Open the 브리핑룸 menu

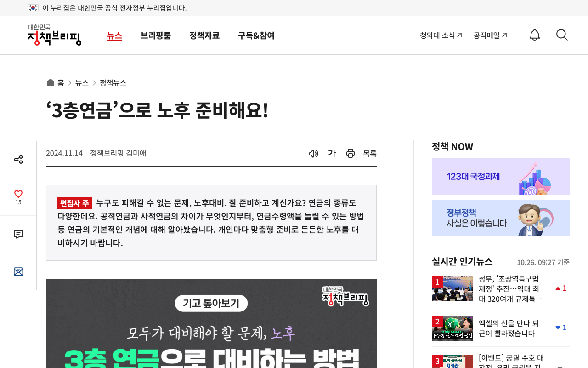pos(156,35)
